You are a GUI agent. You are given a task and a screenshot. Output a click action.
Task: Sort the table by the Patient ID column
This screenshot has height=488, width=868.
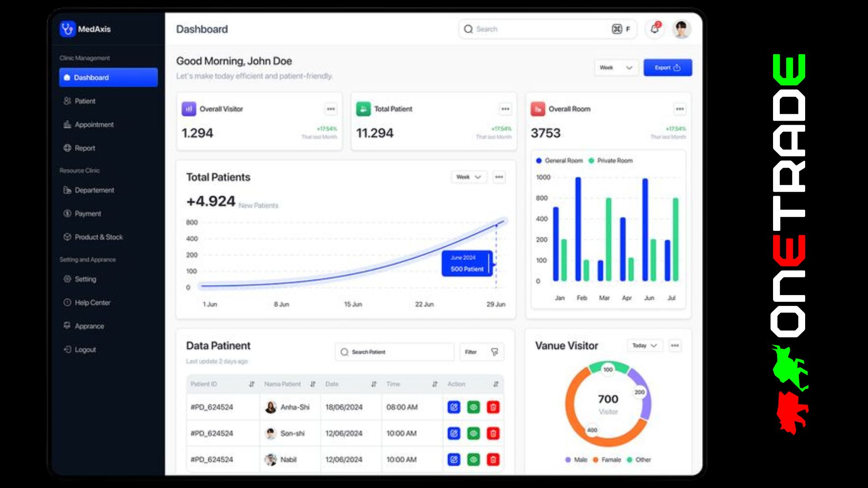(251, 384)
